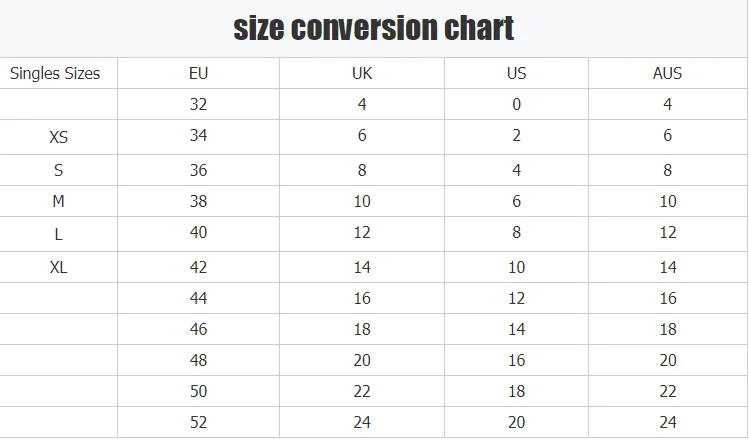This screenshot has width=749, height=440.
Task: Select the AUS column header
Action: coord(667,73)
